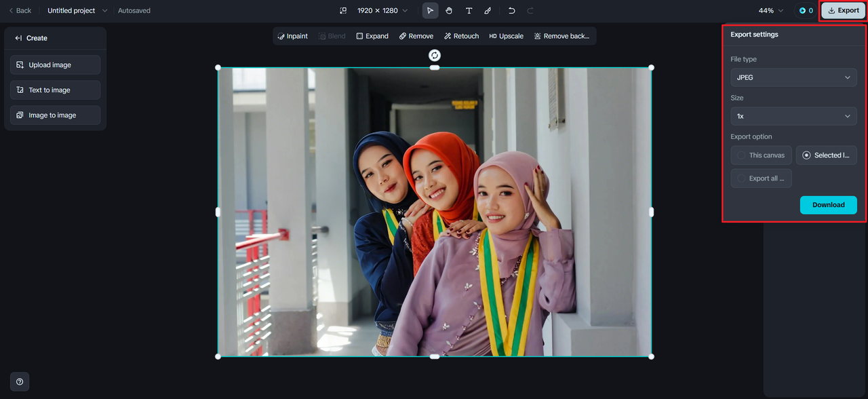The height and width of the screenshot is (399, 868).
Task: Collapse the Create panel
Action: 18,38
